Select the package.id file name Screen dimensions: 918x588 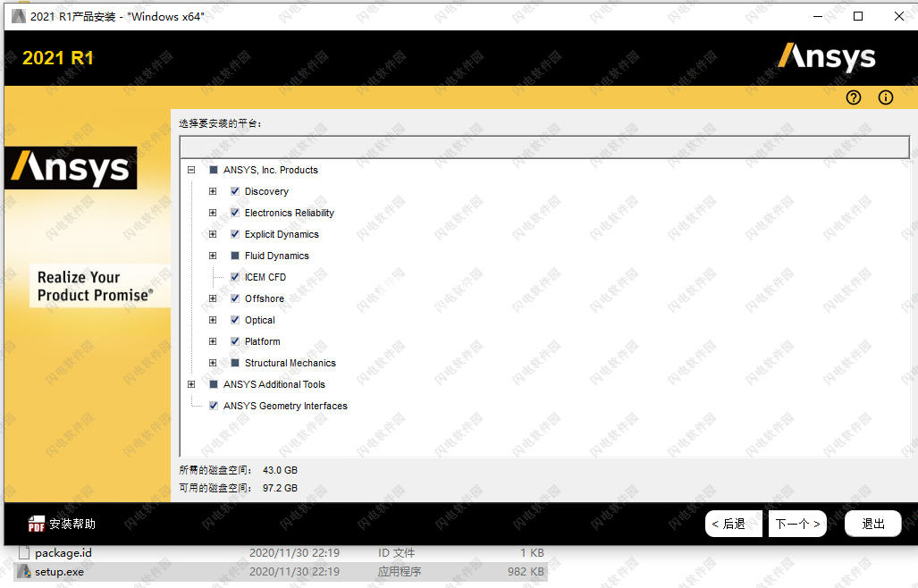point(63,553)
